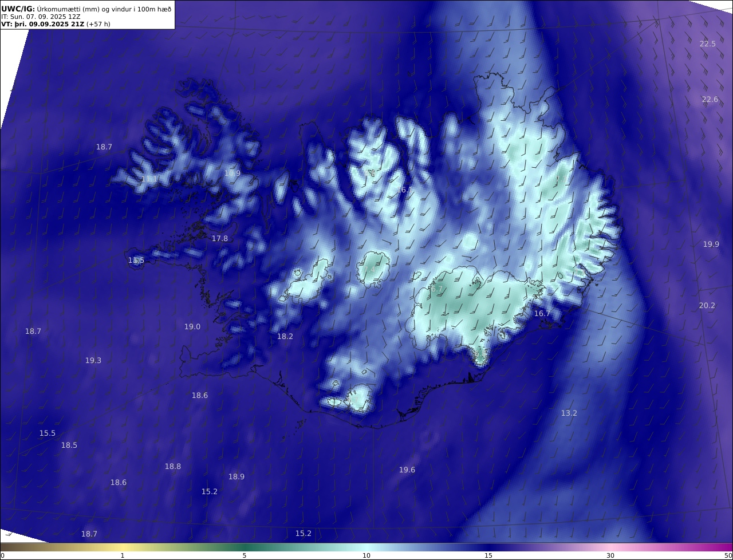Click the colorbar tick label 0
Viewport: 733px width, 560px height.
coord(2,555)
